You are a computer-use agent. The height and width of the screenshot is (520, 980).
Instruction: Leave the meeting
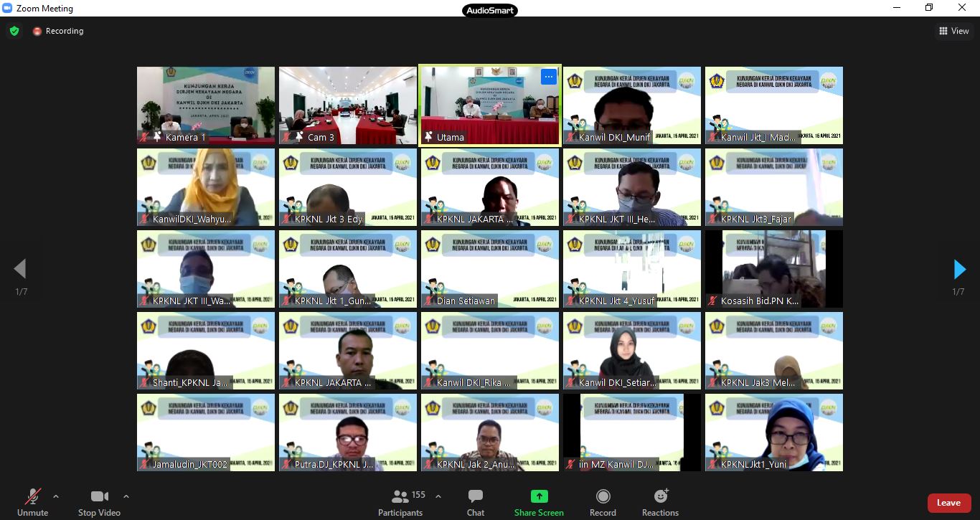(948, 503)
